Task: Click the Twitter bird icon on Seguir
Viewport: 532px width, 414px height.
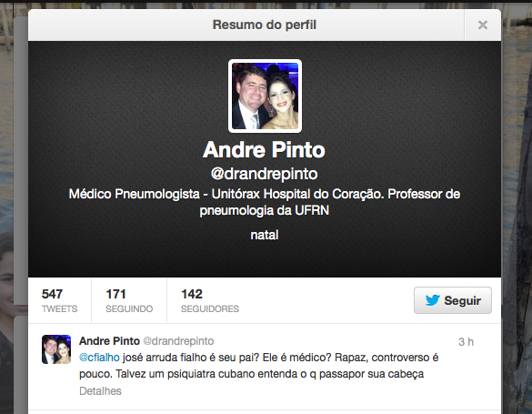Action: 432,300
